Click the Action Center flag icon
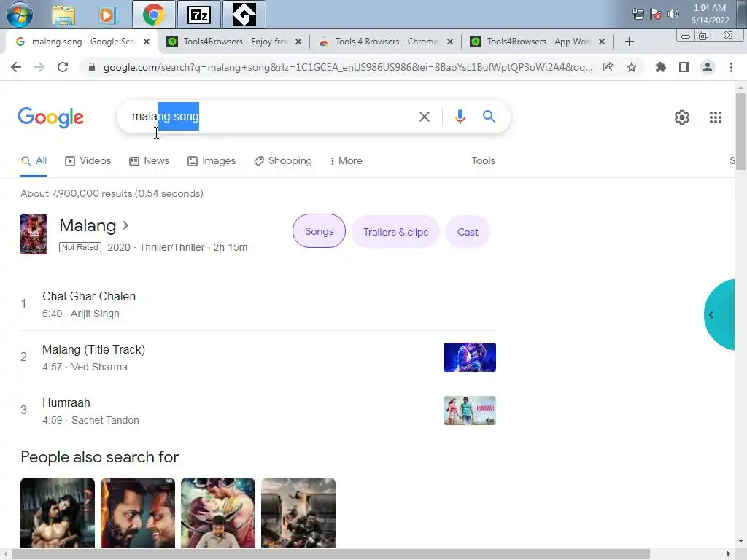This screenshot has width=747, height=560. coord(656,14)
